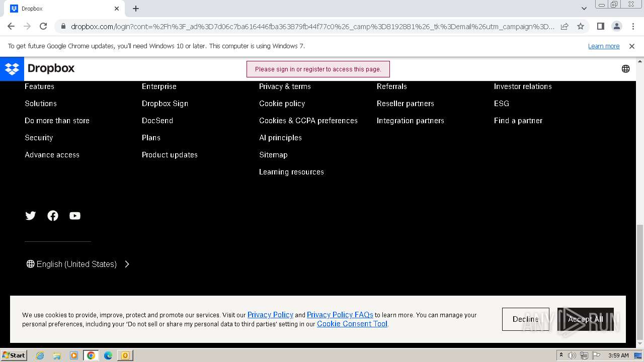Close the Dropbox tab
Viewport: 644px width, 362px height.
(x=117, y=9)
